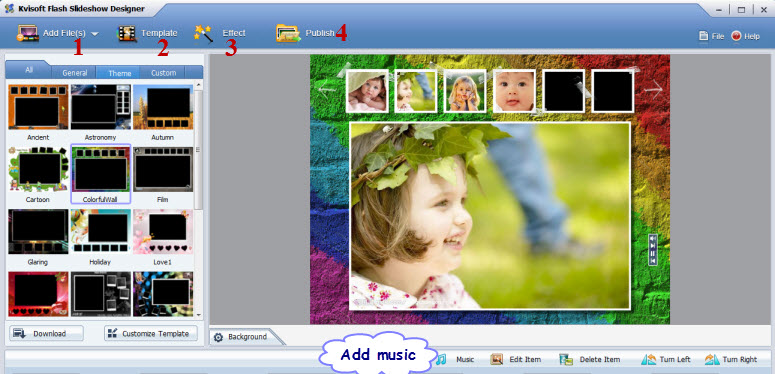Screen dimensions: 775x374
Task: Select the blonde girl thumbnail in the preview strip
Action: tap(465, 91)
